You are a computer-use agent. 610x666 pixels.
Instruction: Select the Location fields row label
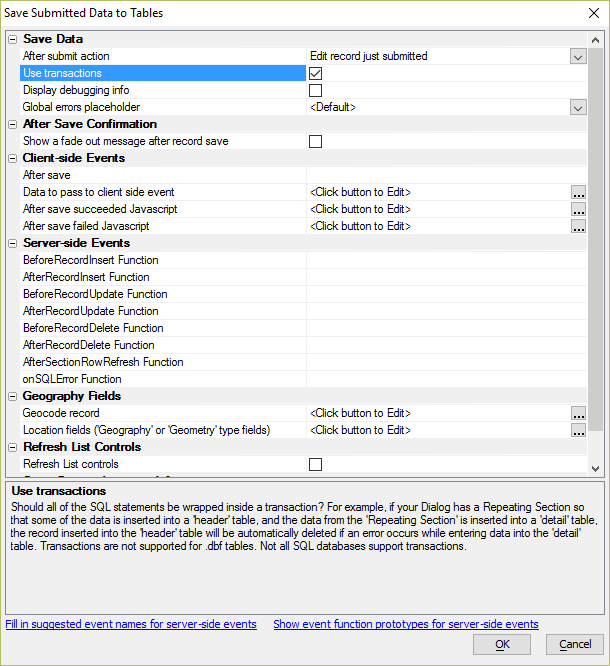point(146,430)
